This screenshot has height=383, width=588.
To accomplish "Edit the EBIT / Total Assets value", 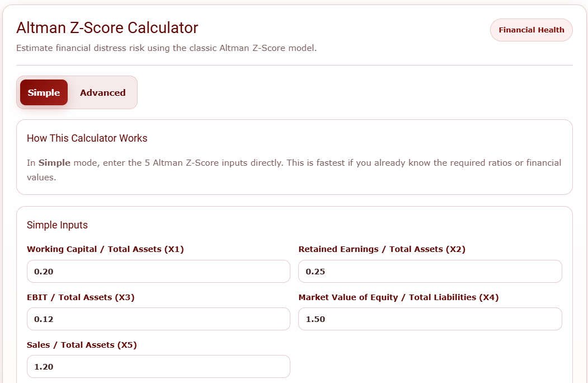I will (x=158, y=319).
